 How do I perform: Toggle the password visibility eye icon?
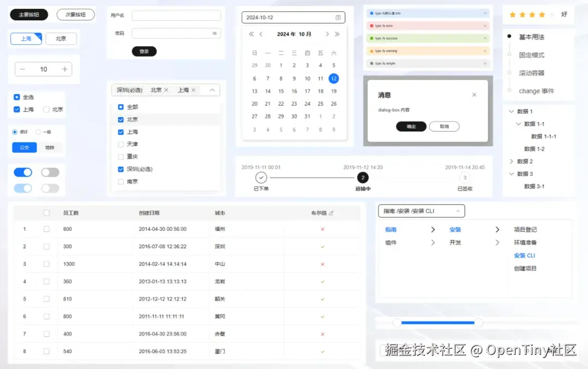(x=215, y=34)
